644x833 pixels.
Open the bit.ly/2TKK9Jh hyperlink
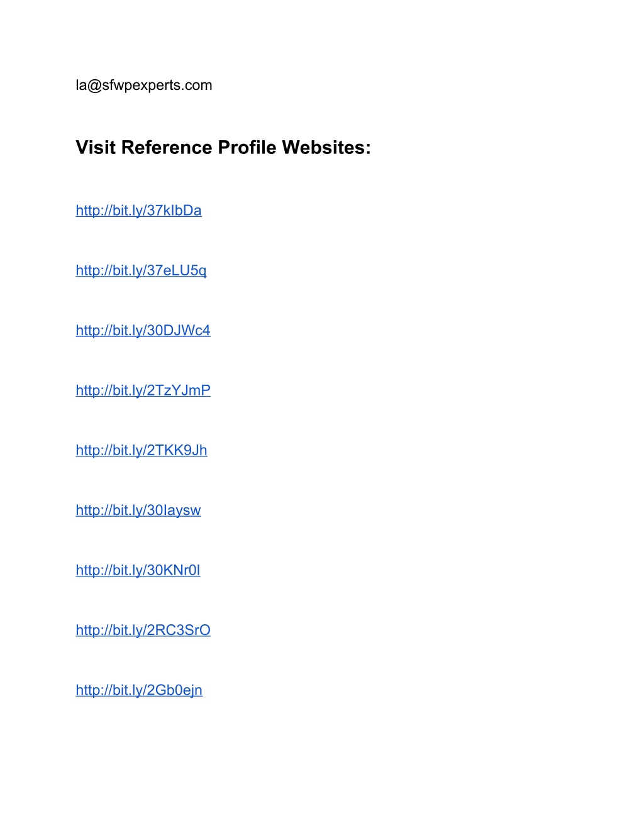click(142, 450)
